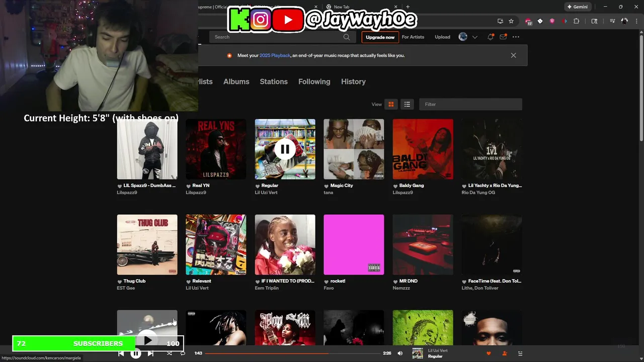Expand the chevron next to user avatar
This screenshot has height=362, width=644.
tap(474, 37)
